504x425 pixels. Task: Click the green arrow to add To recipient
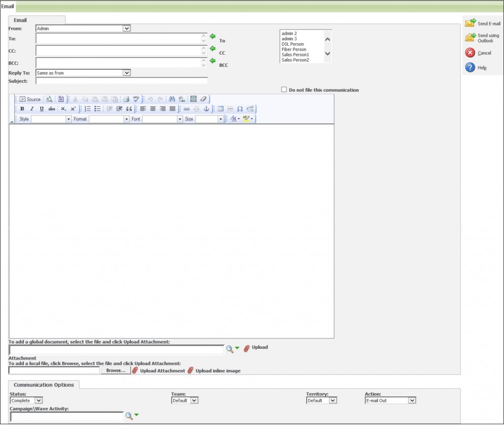tap(213, 36)
